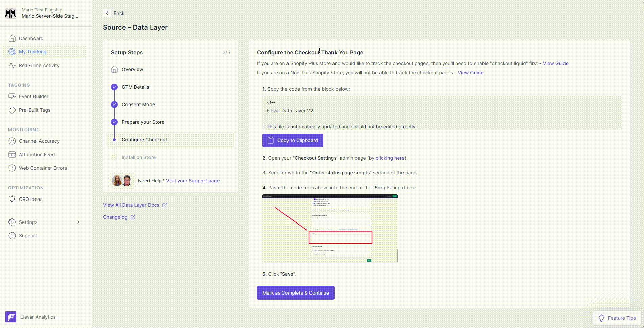644x328 pixels.
Task: Click the Elevar Analytics logo icon
Action: pyautogui.click(x=11, y=317)
